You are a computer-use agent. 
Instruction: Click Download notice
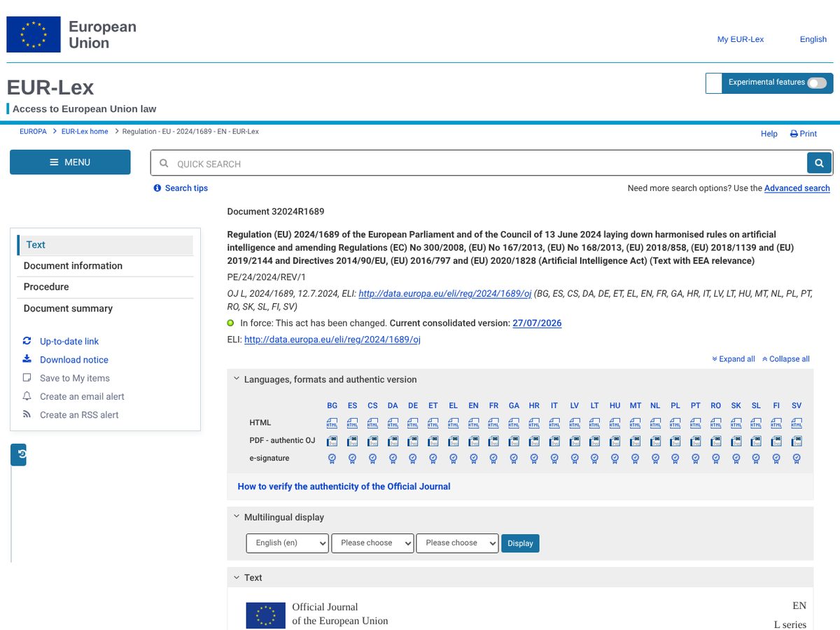pyautogui.click(x=73, y=360)
